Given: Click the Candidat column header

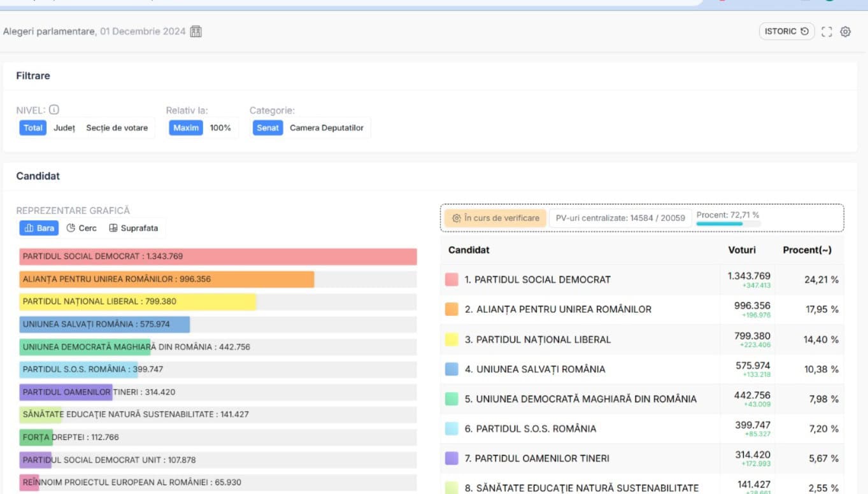Looking at the screenshot, I should (x=469, y=250).
